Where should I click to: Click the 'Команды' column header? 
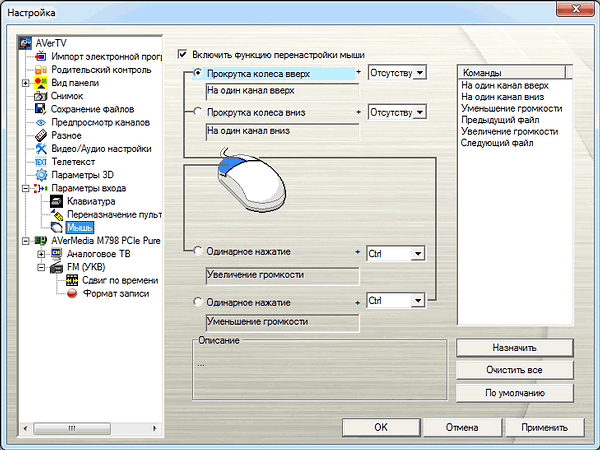pos(512,72)
